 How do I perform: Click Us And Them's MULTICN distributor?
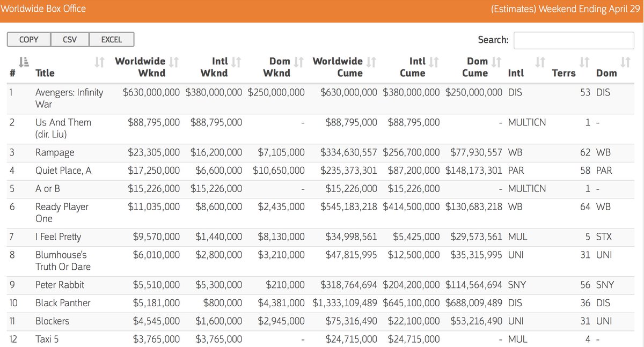(526, 122)
